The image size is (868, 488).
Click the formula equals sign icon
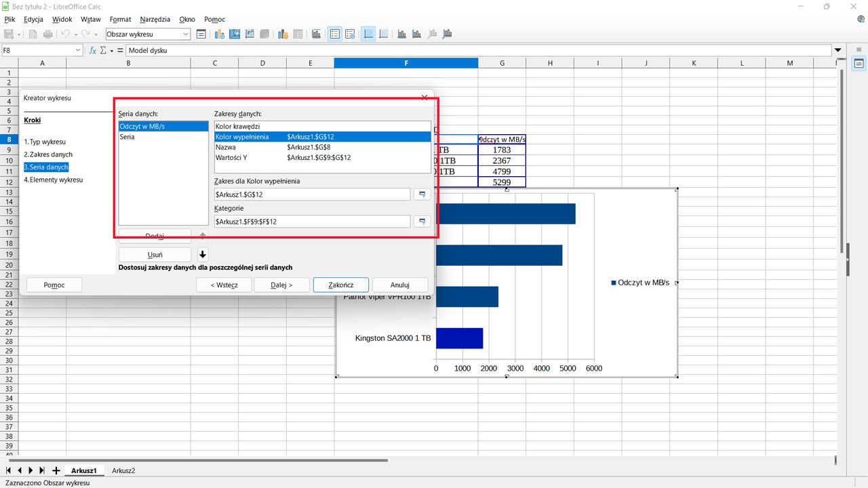120,50
